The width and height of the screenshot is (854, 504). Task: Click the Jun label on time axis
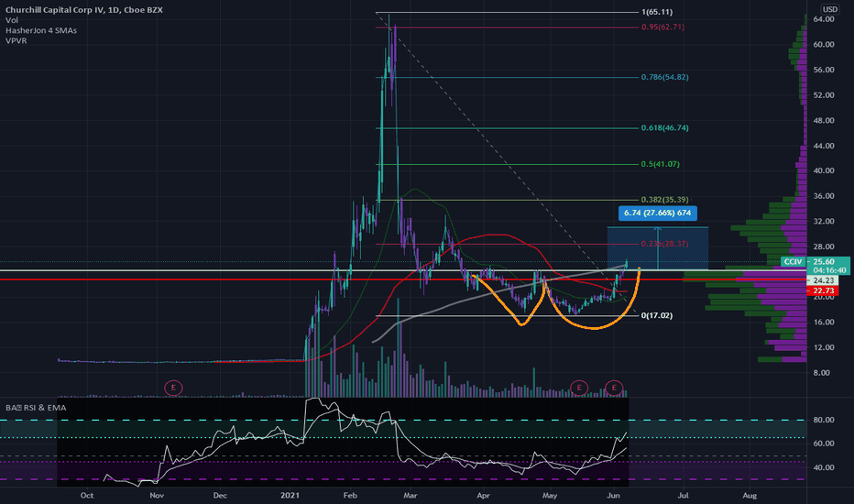click(x=613, y=495)
